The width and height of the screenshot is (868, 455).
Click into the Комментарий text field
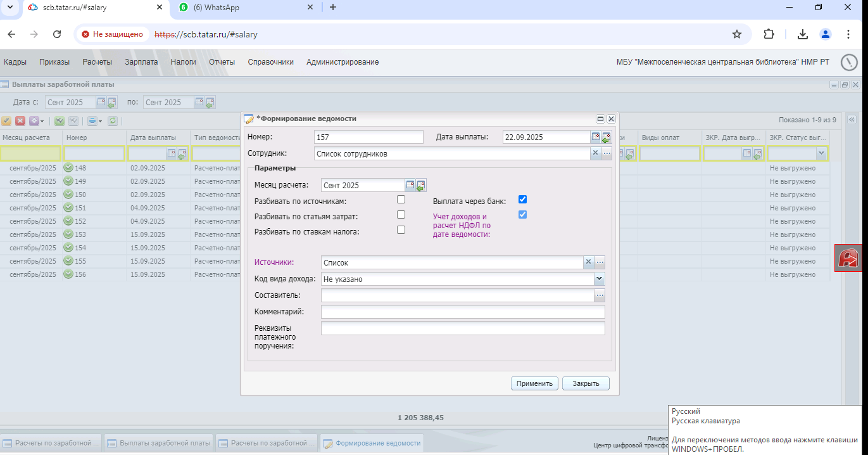(x=463, y=312)
